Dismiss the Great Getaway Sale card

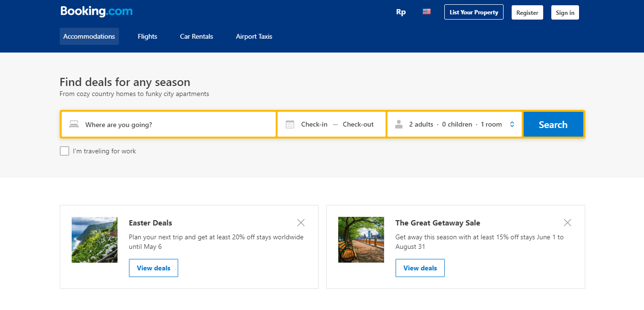click(567, 223)
